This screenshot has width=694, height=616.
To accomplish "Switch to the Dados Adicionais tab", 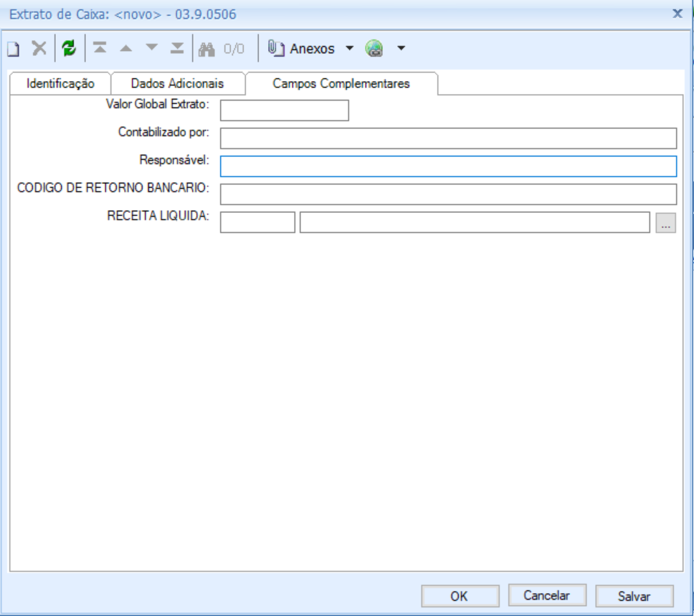I will [x=178, y=84].
